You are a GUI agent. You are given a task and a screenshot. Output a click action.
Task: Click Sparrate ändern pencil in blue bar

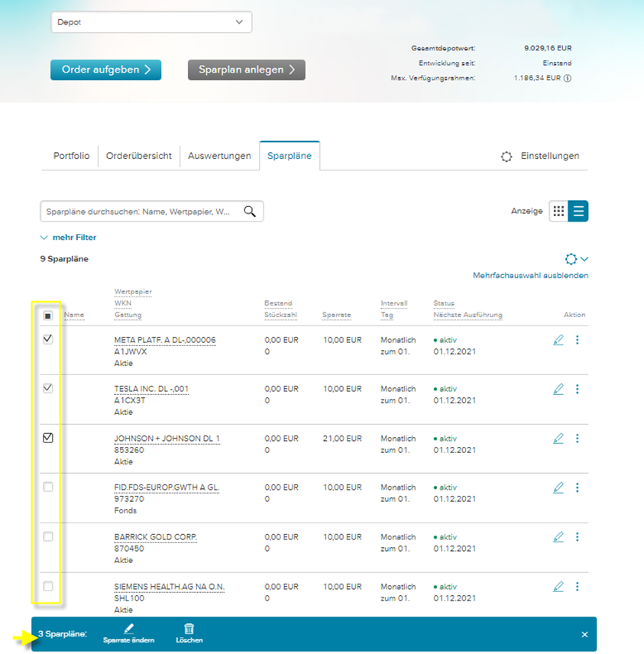tap(128, 633)
